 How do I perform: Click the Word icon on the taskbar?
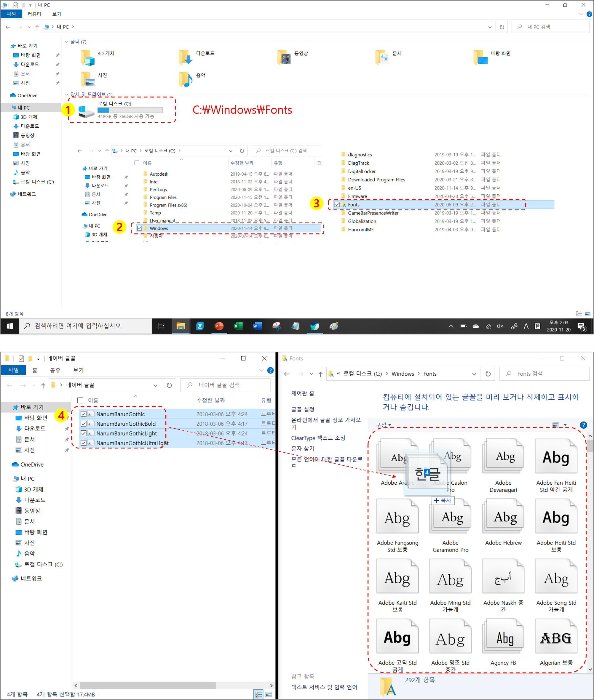tap(257, 326)
